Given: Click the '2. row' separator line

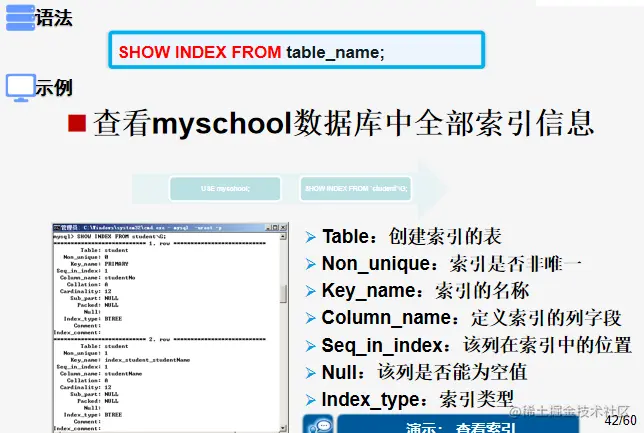Looking at the screenshot, I should (159, 339).
